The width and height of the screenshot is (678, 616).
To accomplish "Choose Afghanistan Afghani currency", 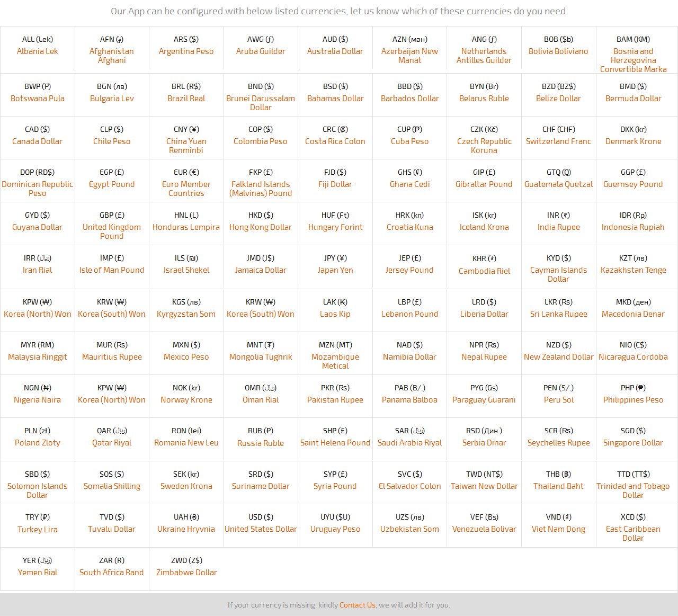I will (x=112, y=56).
